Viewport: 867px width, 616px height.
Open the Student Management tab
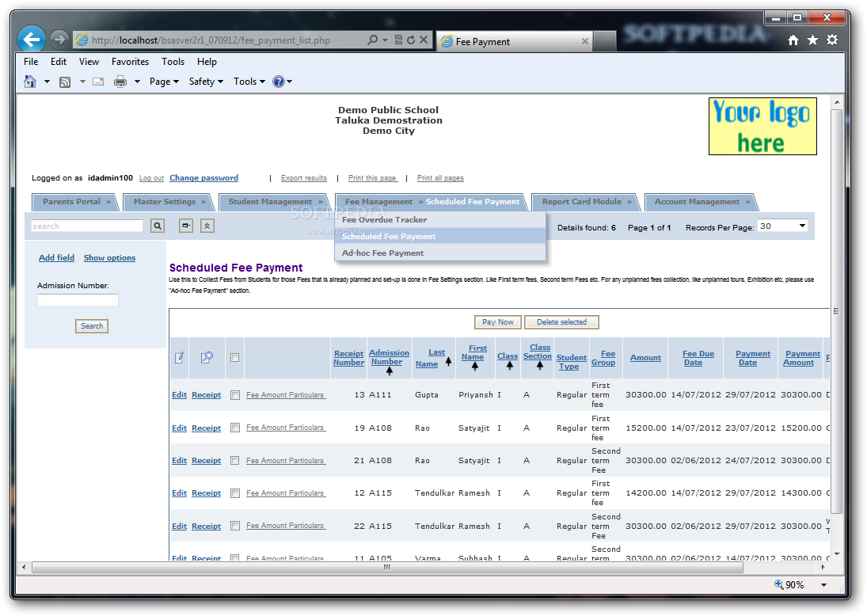pos(276,202)
